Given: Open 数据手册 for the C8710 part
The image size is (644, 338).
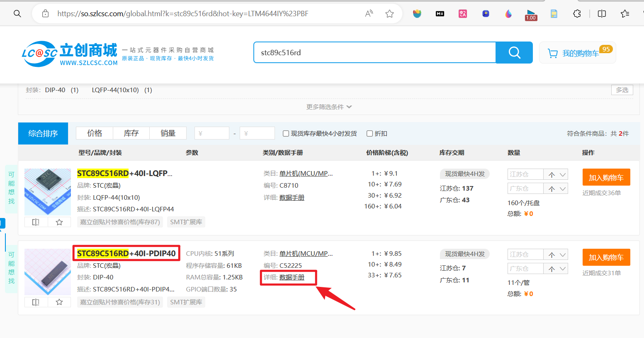Looking at the screenshot, I should [292, 197].
